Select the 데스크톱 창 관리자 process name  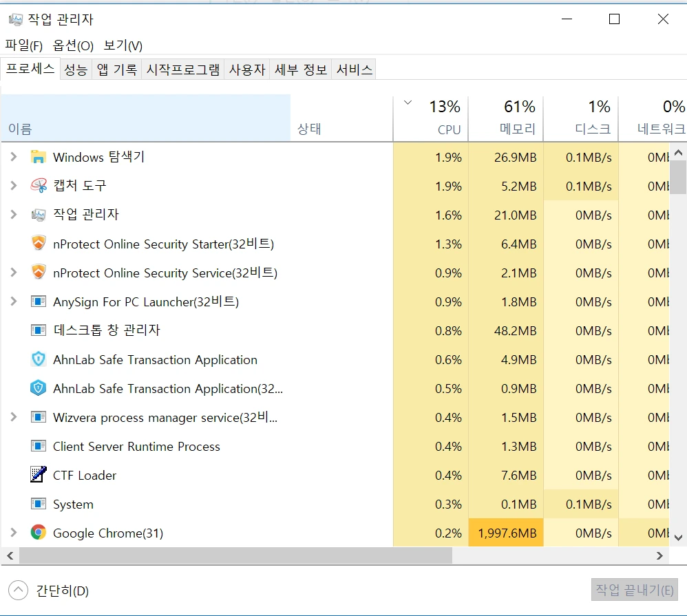107,330
